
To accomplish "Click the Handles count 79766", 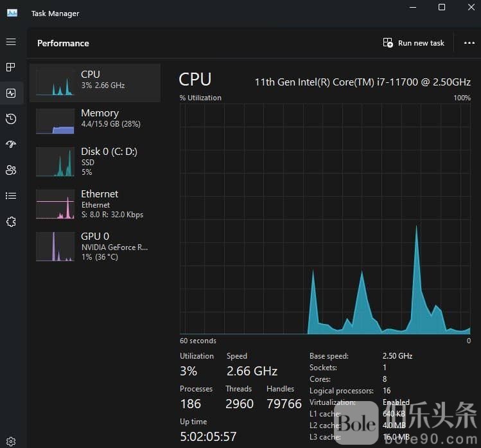I will [x=284, y=404].
